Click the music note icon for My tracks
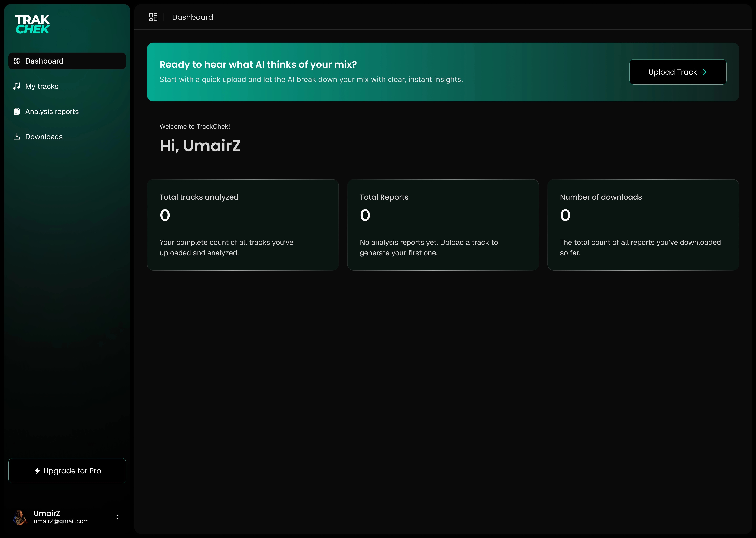The image size is (756, 538). tap(17, 86)
